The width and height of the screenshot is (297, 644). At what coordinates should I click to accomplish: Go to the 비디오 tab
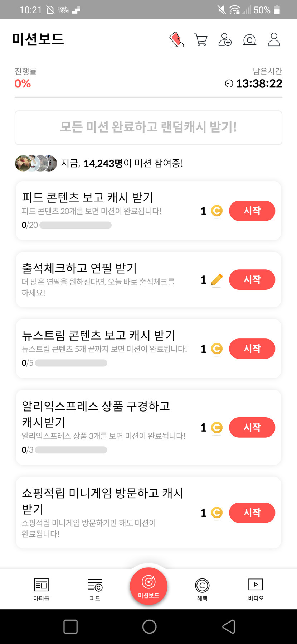pos(255,589)
